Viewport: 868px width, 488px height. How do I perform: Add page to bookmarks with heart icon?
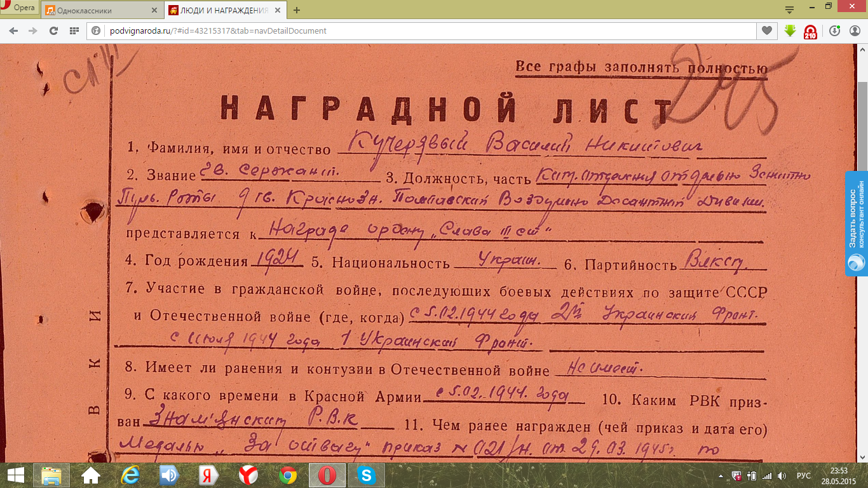coord(767,30)
